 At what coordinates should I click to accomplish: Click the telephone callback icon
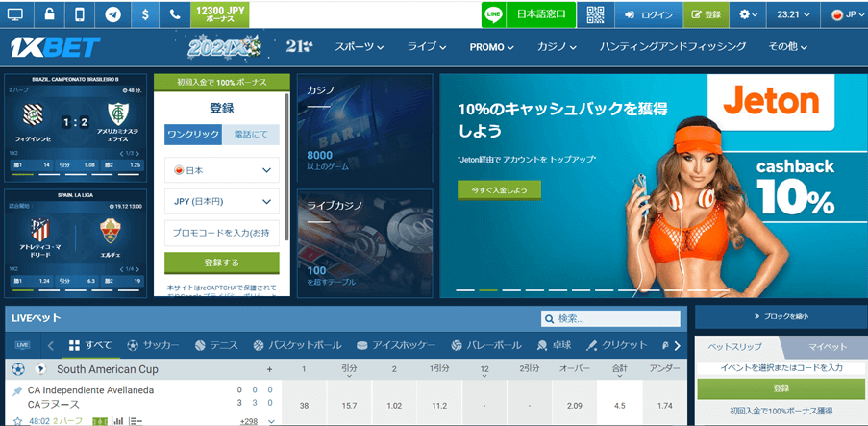tap(175, 14)
